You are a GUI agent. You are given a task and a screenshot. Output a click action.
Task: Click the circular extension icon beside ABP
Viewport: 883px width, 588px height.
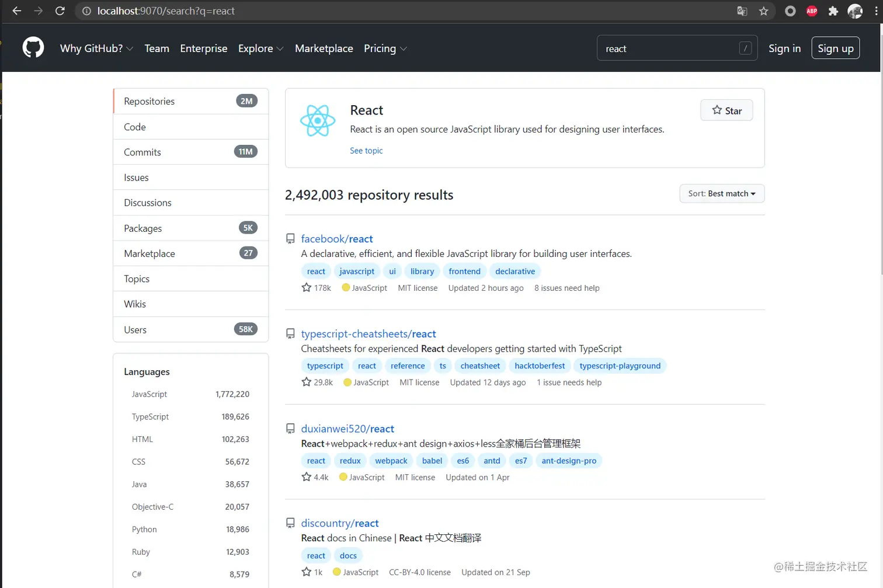[x=790, y=11]
